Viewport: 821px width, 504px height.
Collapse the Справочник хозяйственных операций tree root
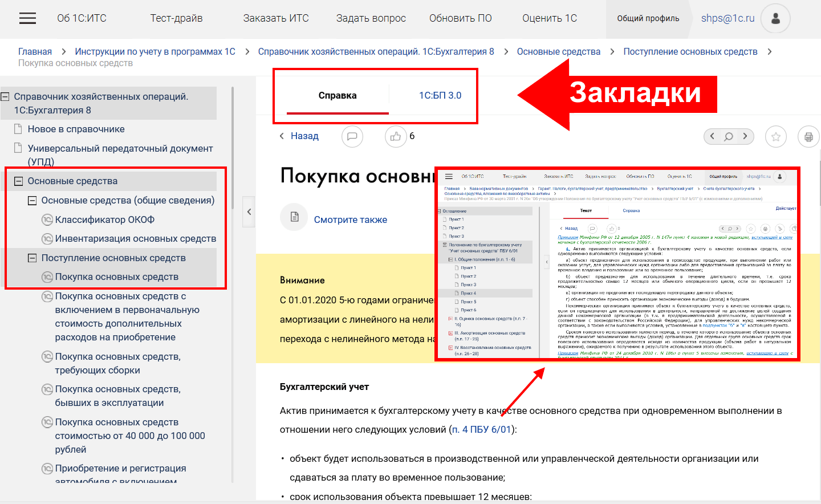pos(5,97)
